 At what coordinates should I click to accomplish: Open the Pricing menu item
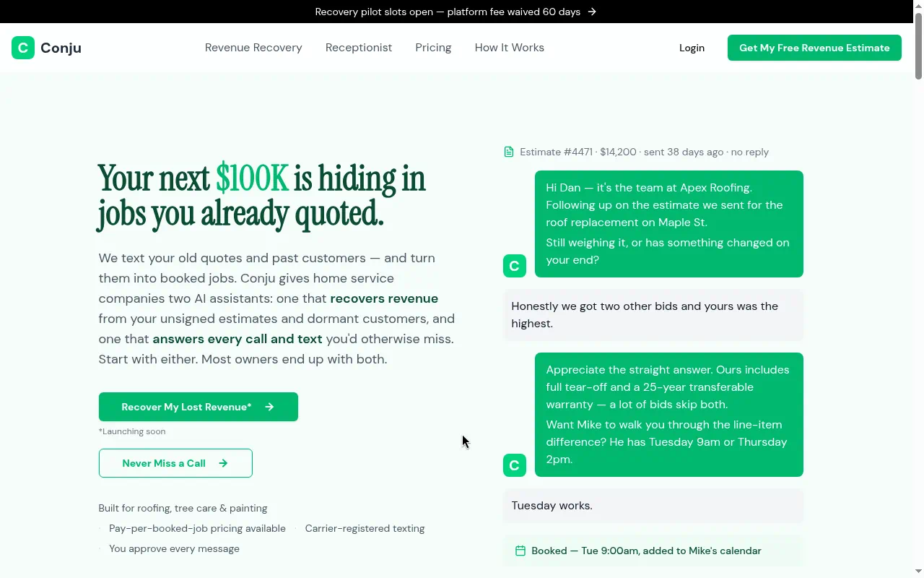pos(433,48)
